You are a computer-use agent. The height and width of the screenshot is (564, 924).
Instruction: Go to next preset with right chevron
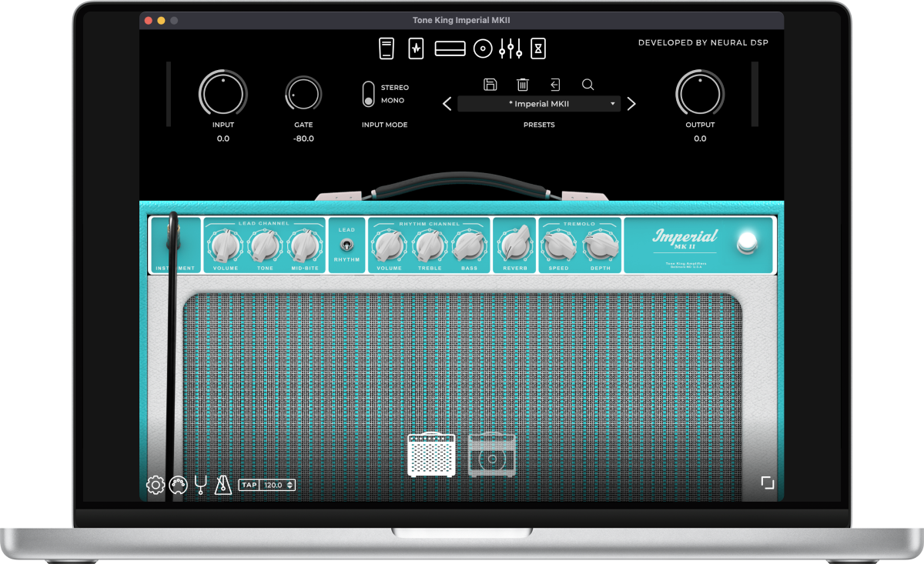click(x=631, y=104)
